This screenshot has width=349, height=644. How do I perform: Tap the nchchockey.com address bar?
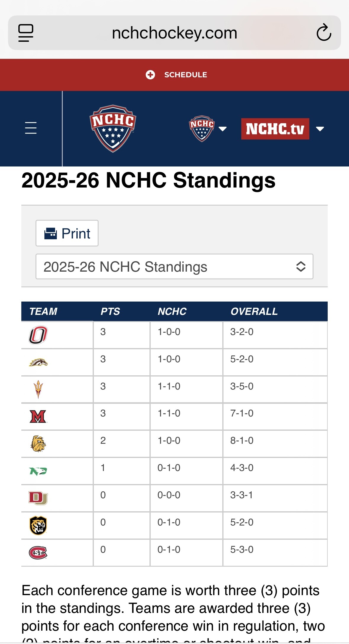click(174, 33)
